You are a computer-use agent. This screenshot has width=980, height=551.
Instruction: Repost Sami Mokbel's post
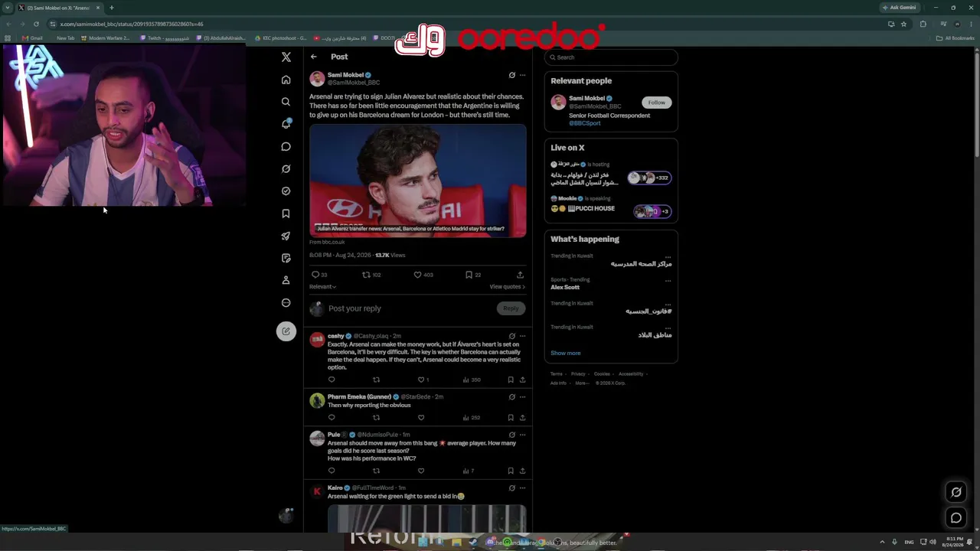tap(366, 275)
